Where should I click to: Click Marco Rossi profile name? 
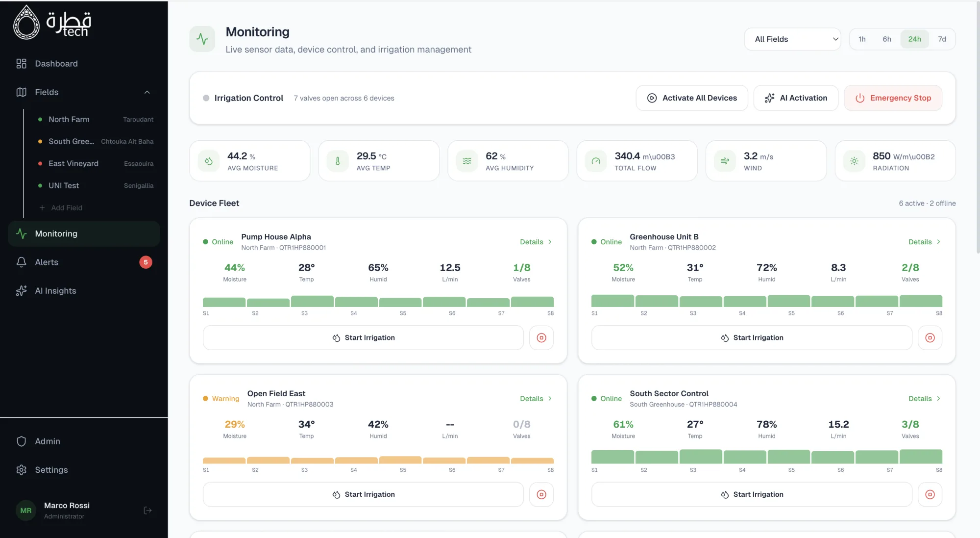(x=67, y=506)
